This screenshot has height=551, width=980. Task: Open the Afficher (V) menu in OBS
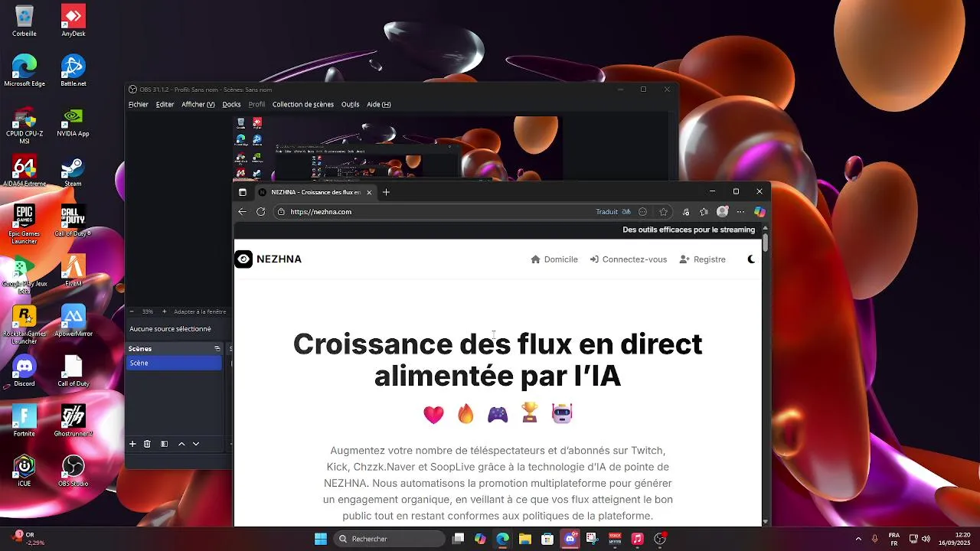[x=198, y=105]
